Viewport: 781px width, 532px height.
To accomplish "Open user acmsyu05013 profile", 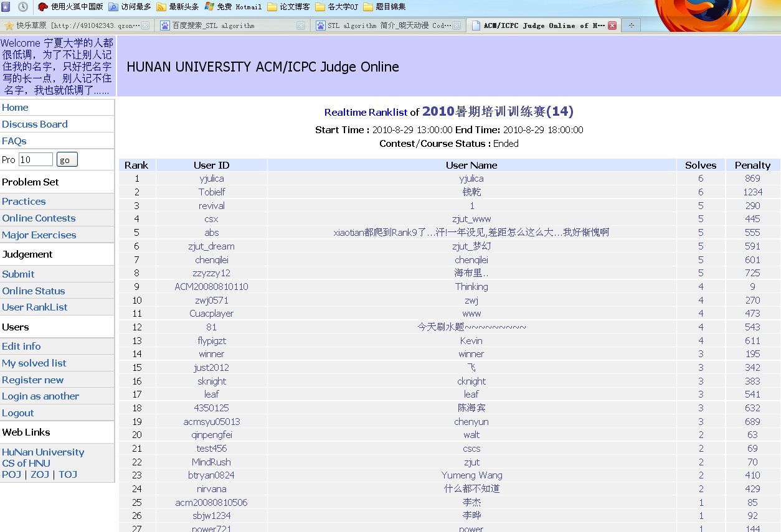I will tap(212, 422).
